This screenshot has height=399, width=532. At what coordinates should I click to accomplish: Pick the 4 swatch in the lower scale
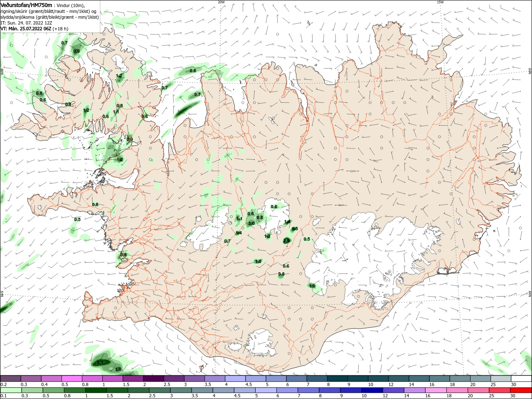[x=223, y=390]
